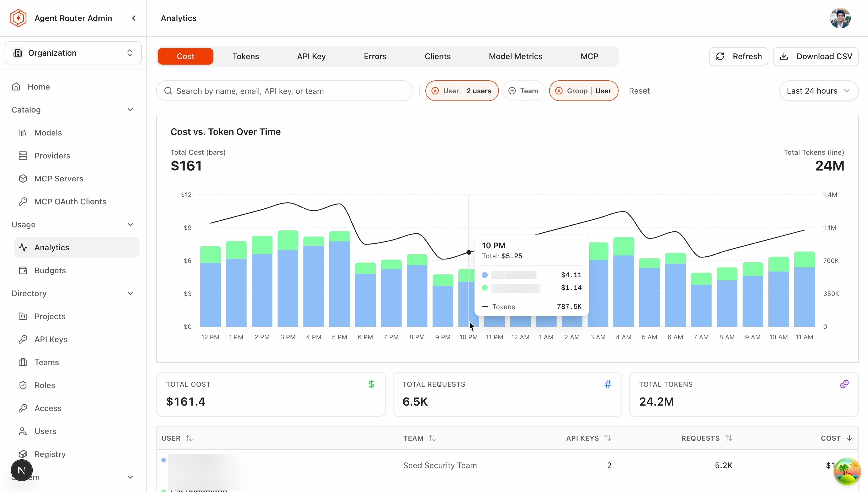Open the MCP Servers page
The image size is (868, 492).
pos(76,179)
